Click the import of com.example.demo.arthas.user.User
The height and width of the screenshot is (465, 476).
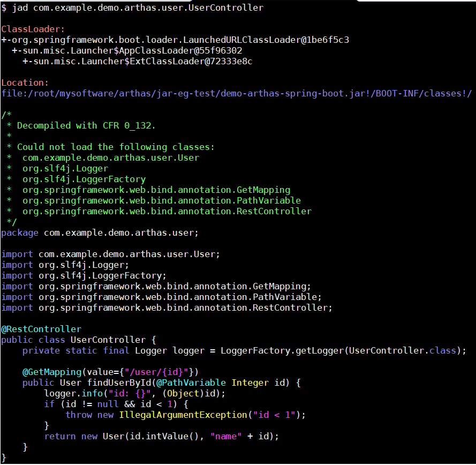point(110,254)
